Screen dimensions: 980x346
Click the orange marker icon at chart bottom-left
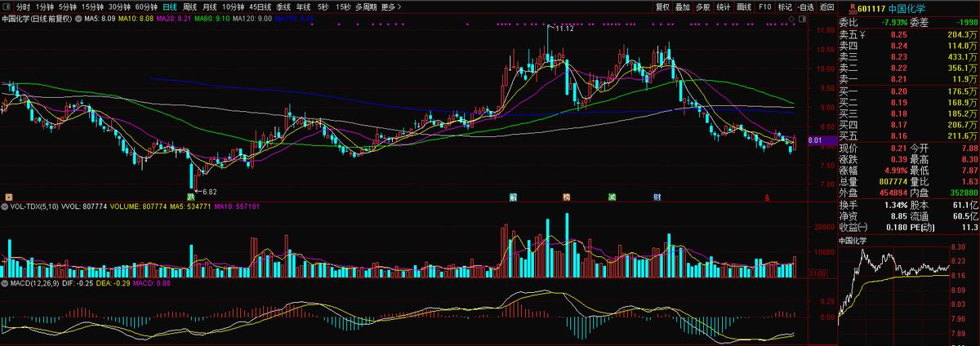click(x=8, y=197)
